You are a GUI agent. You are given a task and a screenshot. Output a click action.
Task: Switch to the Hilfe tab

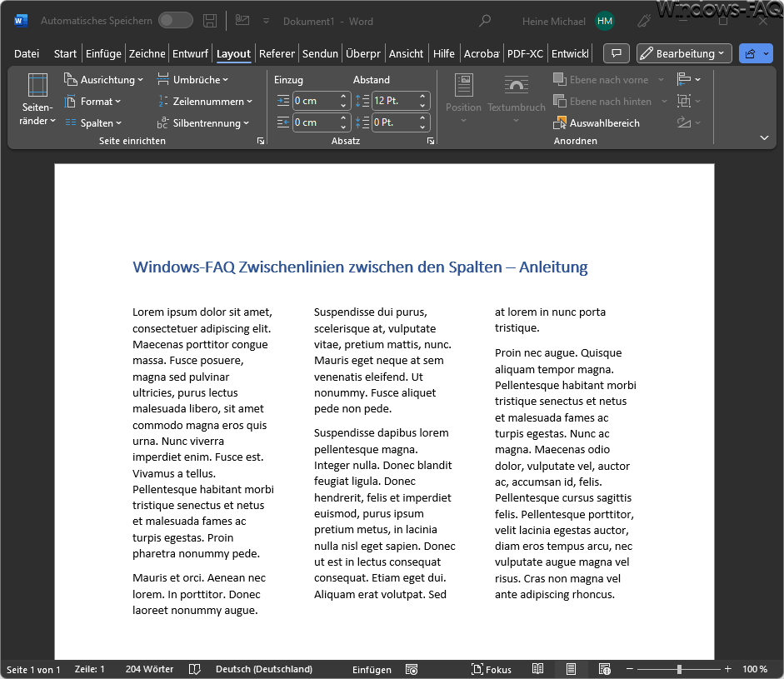coord(443,53)
